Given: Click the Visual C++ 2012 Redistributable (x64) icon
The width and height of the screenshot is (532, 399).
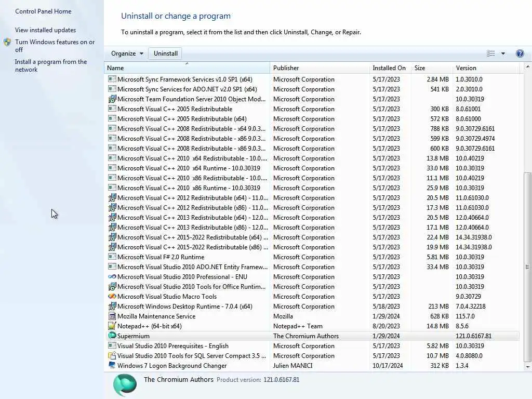Looking at the screenshot, I should click(x=112, y=197).
